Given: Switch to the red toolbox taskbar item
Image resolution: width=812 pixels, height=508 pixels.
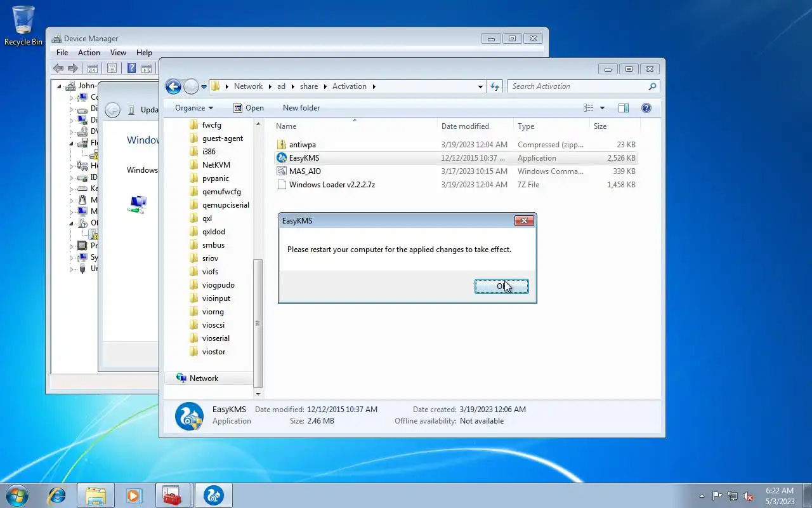Looking at the screenshot, I should (x=173, y=495).
